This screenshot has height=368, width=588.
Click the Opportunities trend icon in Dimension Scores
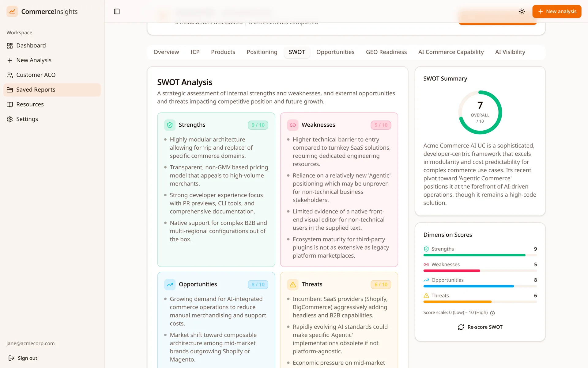[x=426, y=280]
